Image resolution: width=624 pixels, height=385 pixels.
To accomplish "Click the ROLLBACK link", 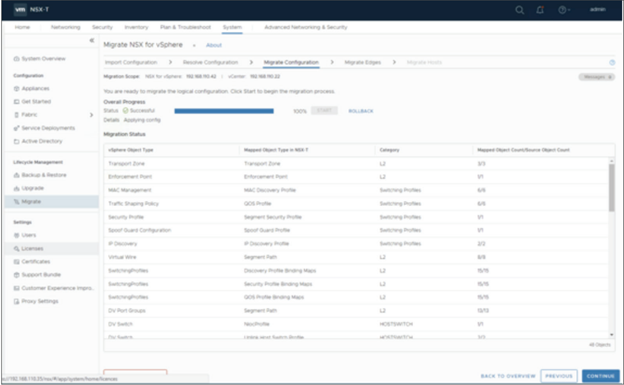I will (361, 111).
